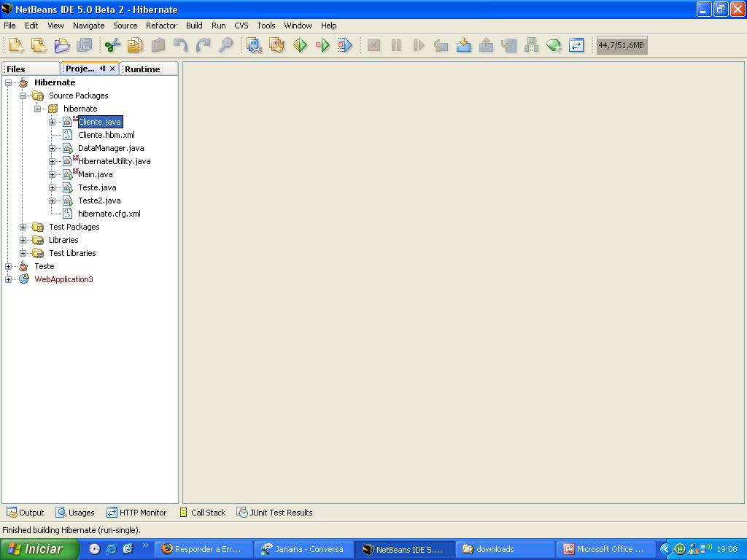Click the Iniciar start button
Screen dimensions: 747x560
pyautogui.click(x=39, y=549)
